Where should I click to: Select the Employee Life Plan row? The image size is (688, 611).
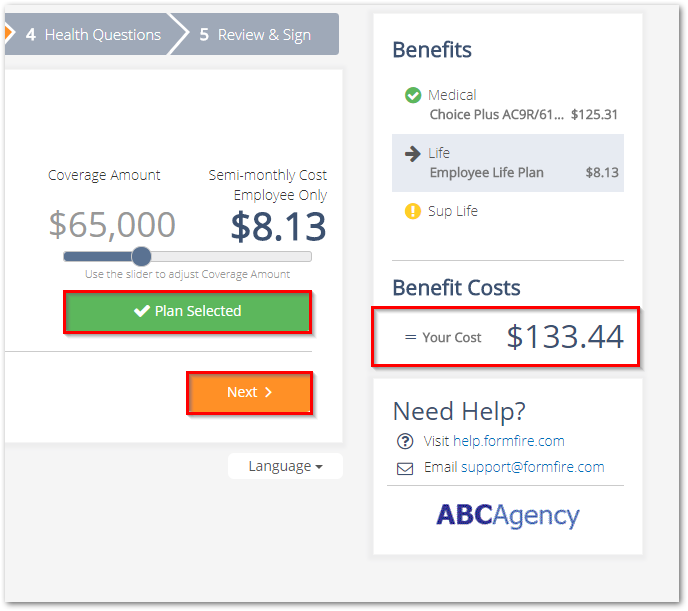(x=508, y=163)
